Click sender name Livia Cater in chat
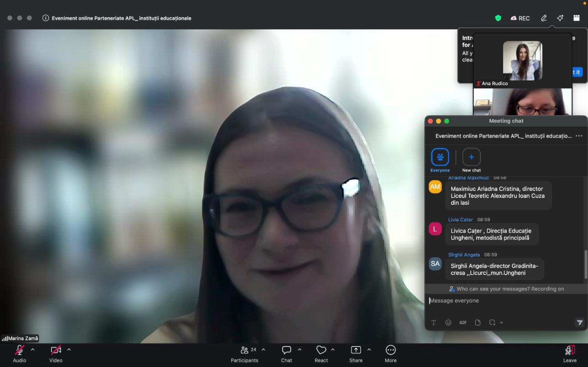Viewport: 588px width, 367px height. coord(460,219)
